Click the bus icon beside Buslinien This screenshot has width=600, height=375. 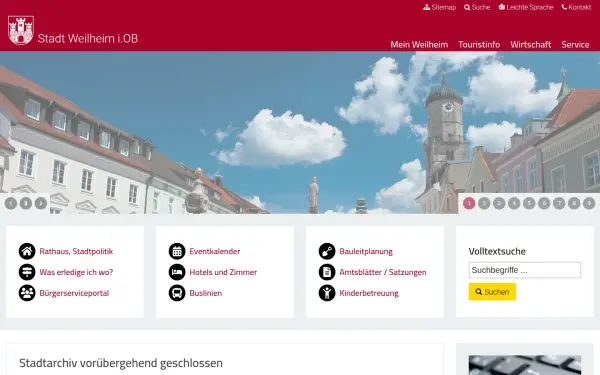[177, 293]
